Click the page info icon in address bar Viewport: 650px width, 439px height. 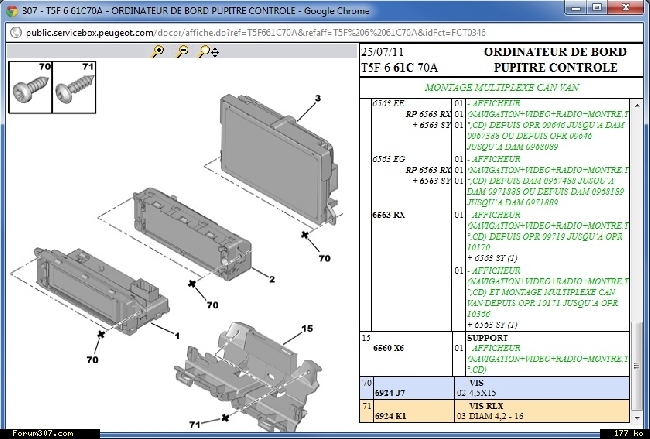click(15, 32)
